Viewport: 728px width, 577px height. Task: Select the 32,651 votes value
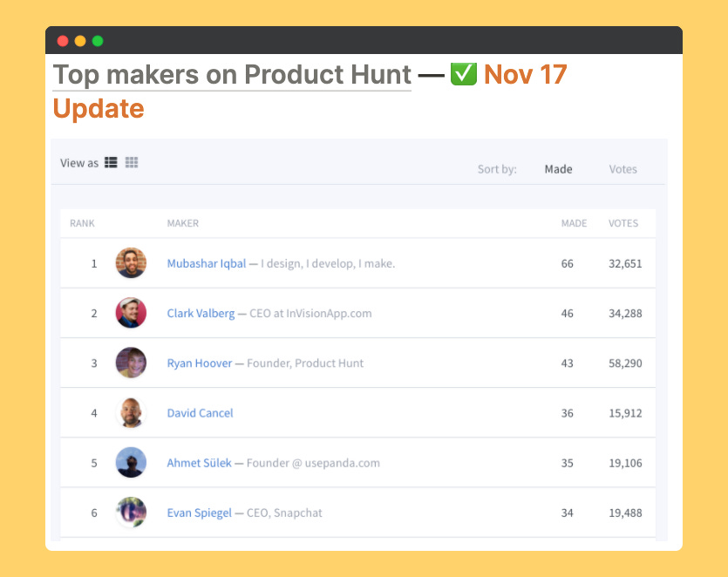coord(625,264)
